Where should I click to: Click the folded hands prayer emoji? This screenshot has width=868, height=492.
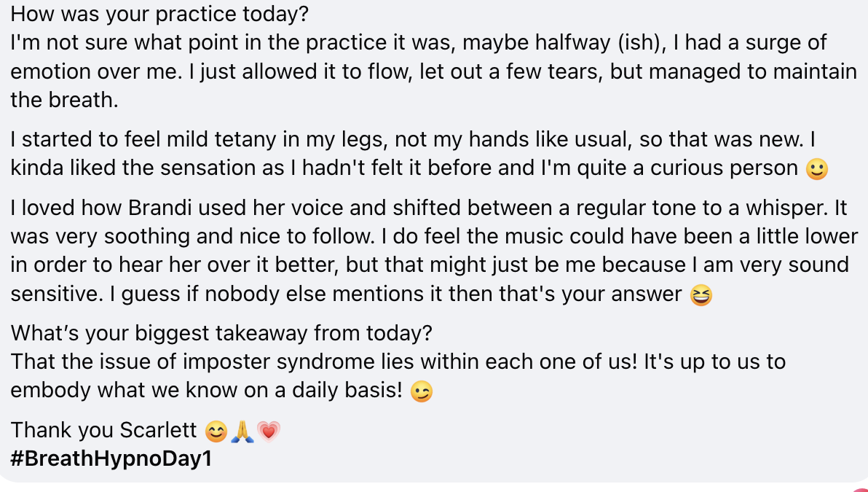click(242, 431)
